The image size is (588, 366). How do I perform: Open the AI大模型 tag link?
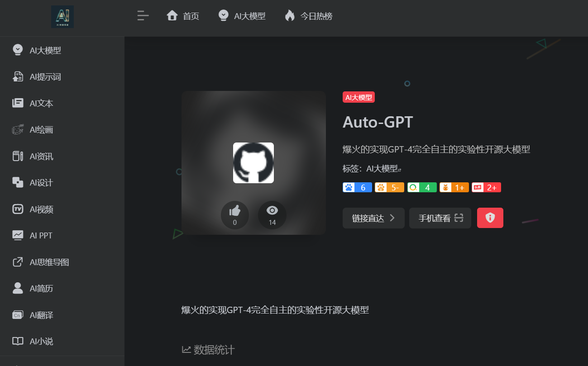384,166
